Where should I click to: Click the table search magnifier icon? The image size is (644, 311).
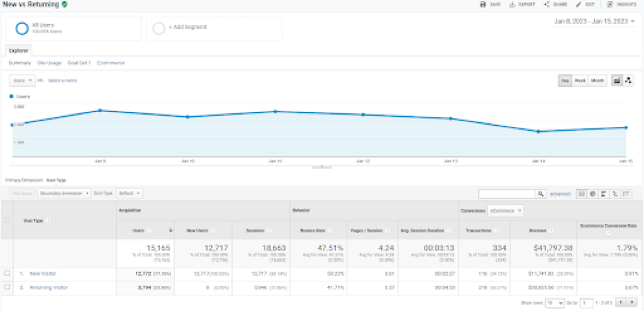click(541, 194)
